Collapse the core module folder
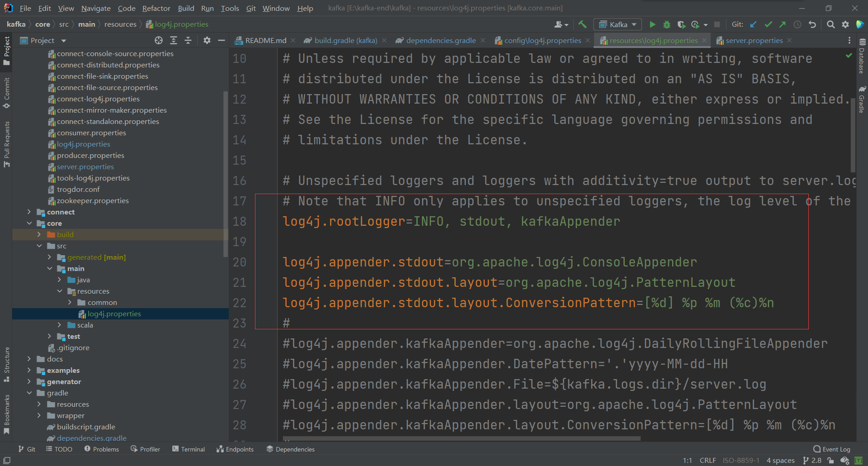The width and height of the screenshot is (868, 466). point(29,223)
